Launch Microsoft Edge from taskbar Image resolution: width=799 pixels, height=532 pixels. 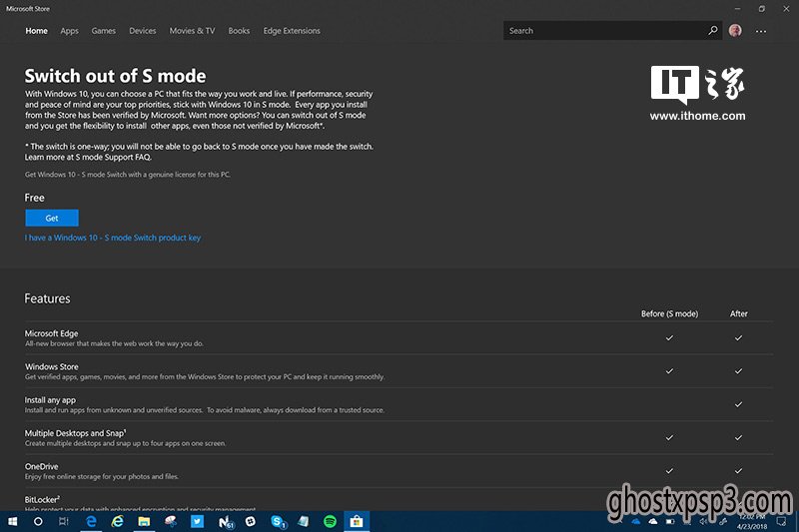point(91,521)
